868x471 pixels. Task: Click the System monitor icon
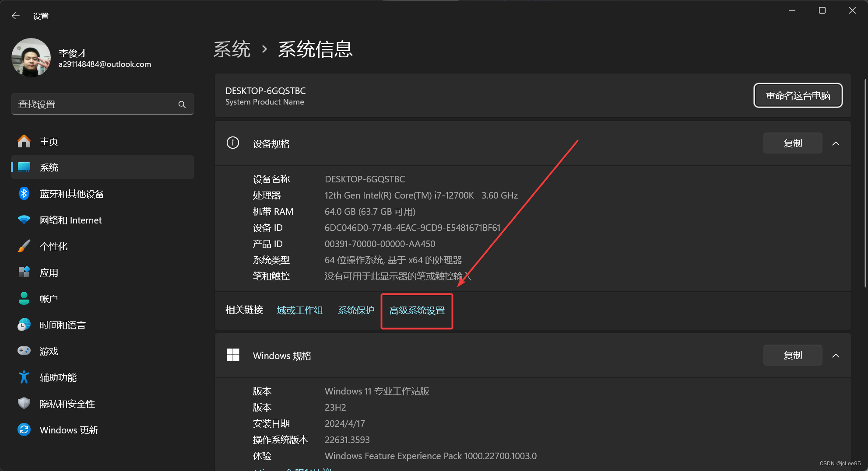pos(24,167)
